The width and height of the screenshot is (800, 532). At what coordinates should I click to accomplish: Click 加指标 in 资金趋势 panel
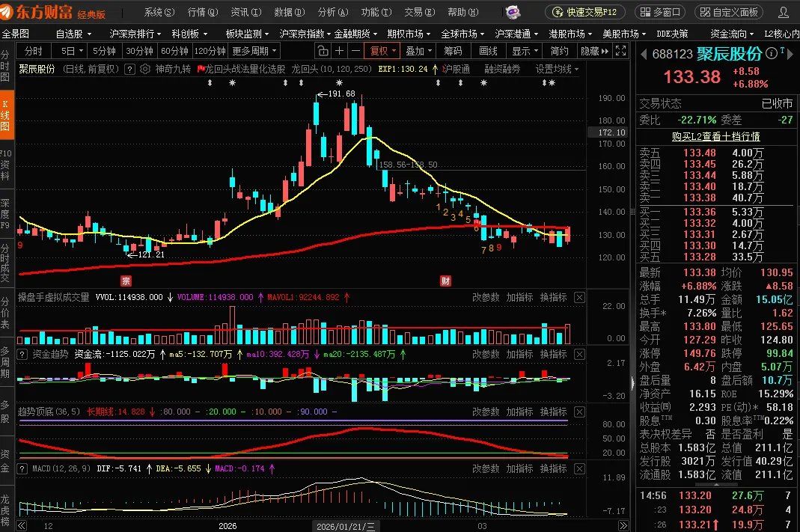point(519,354)
